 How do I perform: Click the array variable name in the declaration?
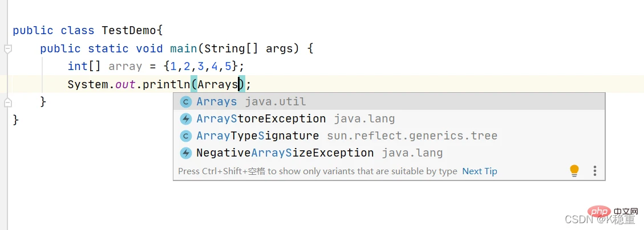125,67
